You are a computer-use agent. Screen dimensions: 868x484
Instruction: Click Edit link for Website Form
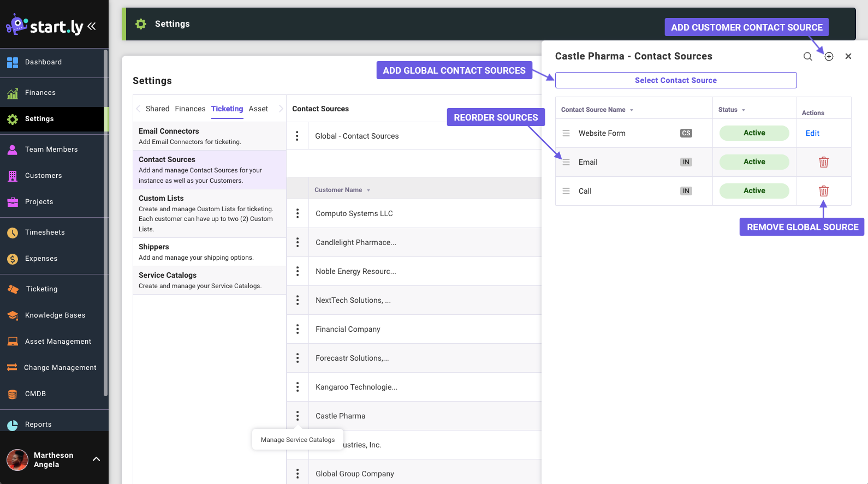coord(812,133)
